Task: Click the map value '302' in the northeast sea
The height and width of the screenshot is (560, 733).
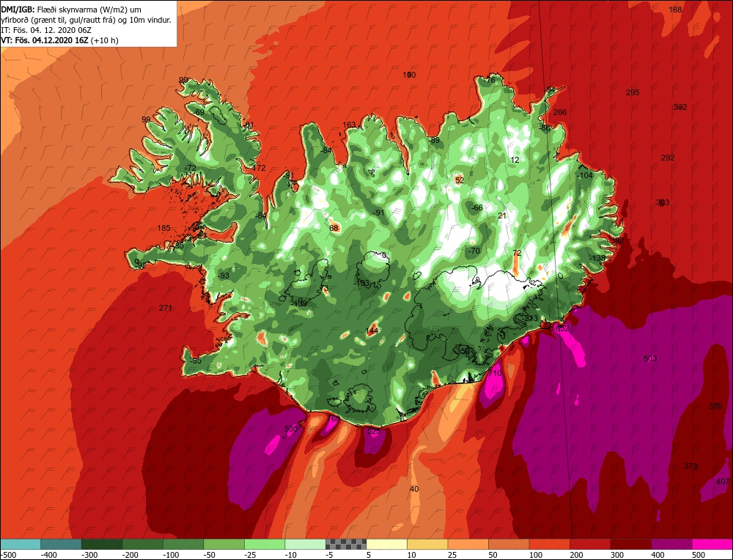Action: tap(680, 107)
